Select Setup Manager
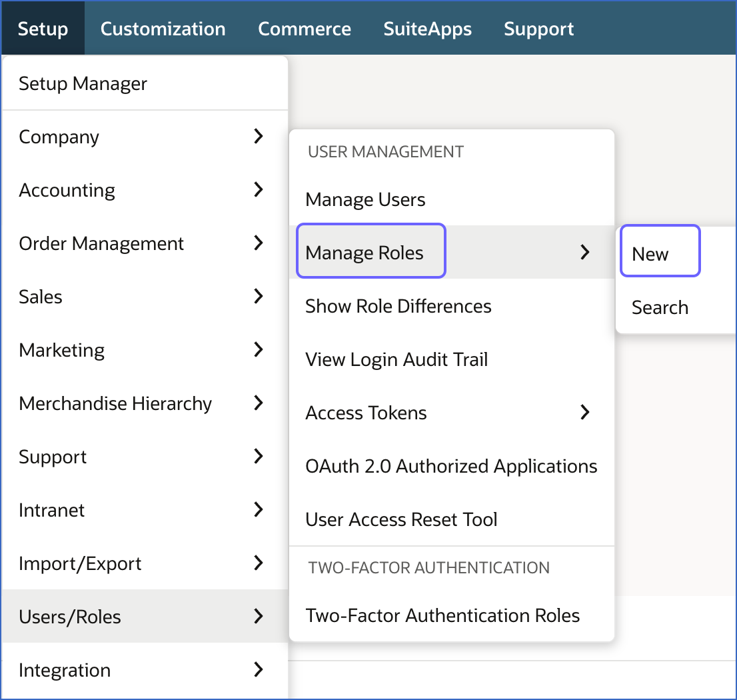737x700 pixels. coord(83,83)
